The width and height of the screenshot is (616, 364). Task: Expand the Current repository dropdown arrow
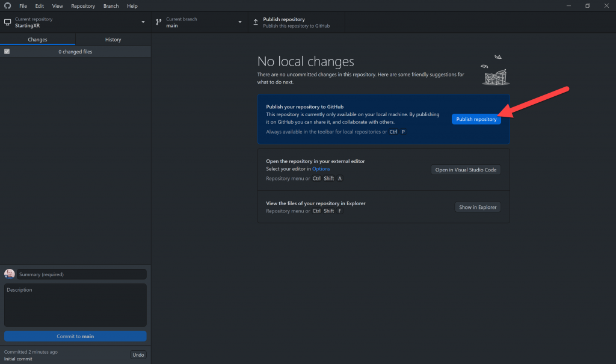(143, 22)
